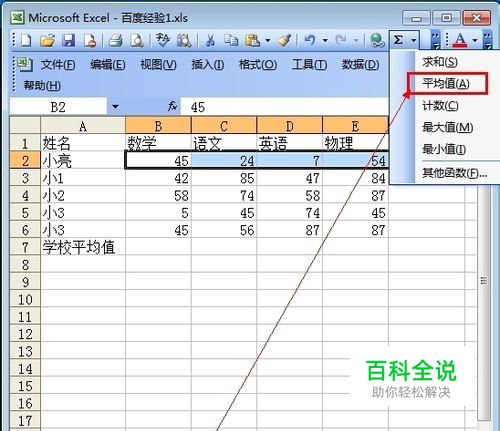Click the Insert Hyperlink globe icon
The image size is (500, 431).
click(377, 41)
